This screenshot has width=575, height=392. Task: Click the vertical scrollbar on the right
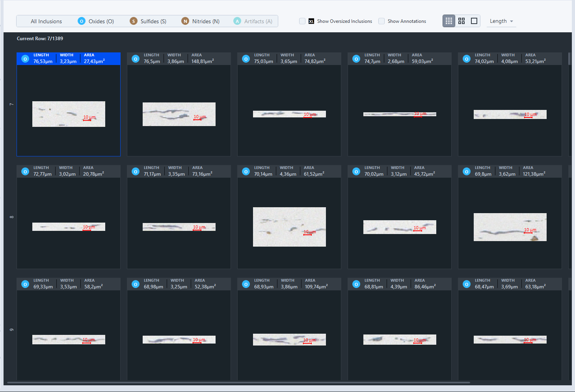[569, 59]
